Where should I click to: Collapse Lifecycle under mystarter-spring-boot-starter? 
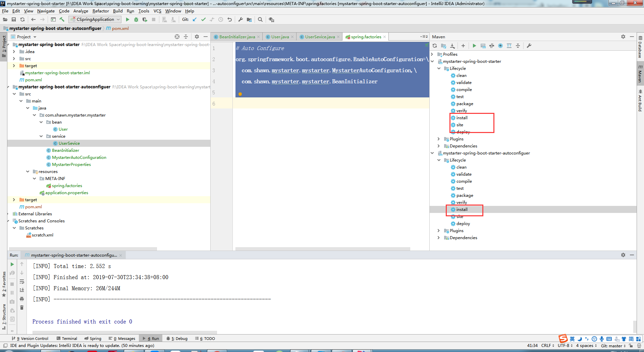[439, 68]
